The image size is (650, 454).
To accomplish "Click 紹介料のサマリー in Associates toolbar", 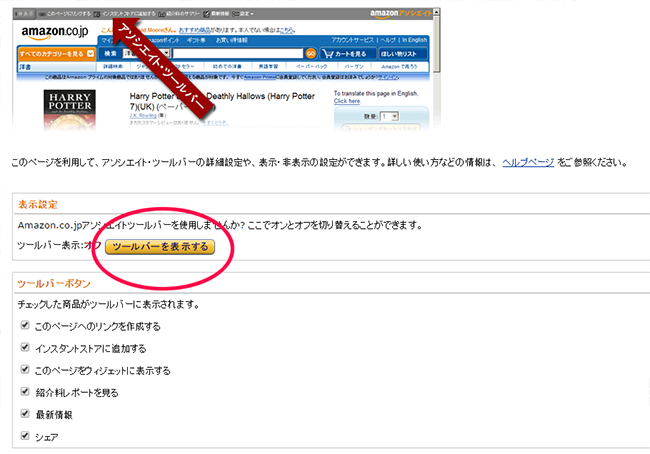I will [179, 14].
